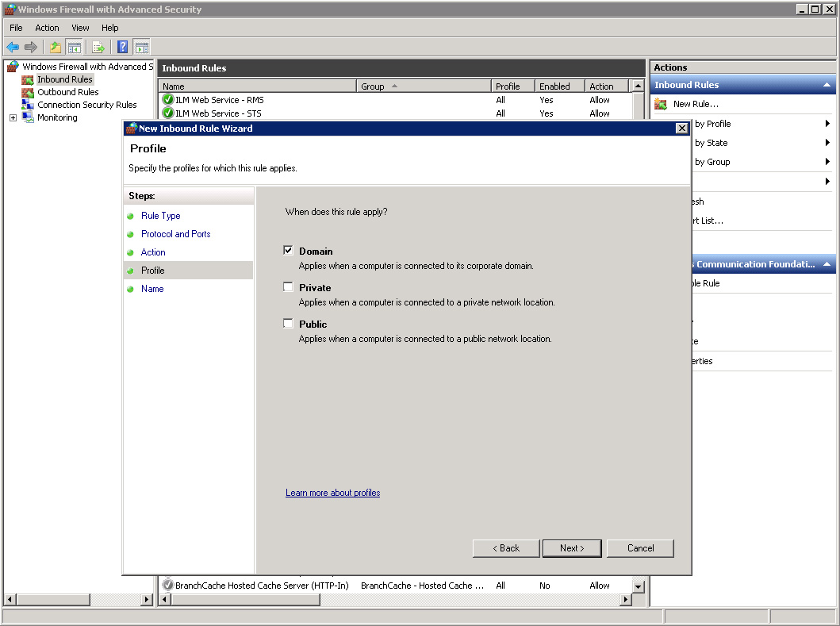This screenshot has width=840, height=626.
Task: Click green check icon of ILM Web Service - STS
Action: point(168,113)
